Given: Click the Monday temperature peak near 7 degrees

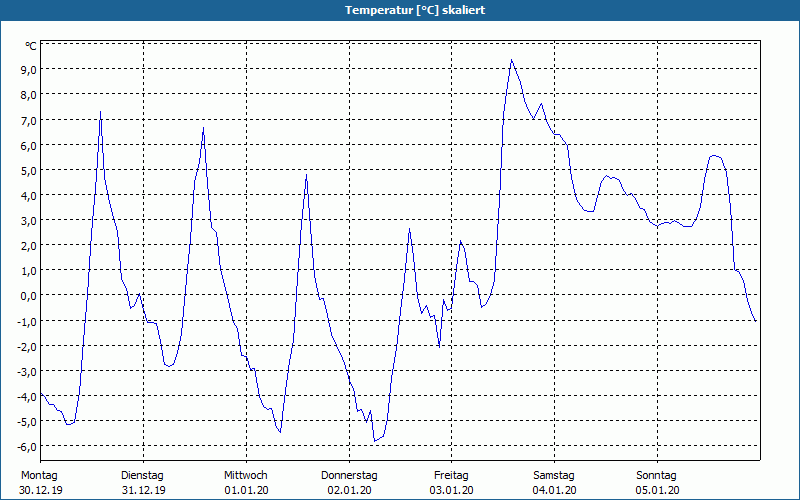Looking at the screenshot, I should (101, 111).
